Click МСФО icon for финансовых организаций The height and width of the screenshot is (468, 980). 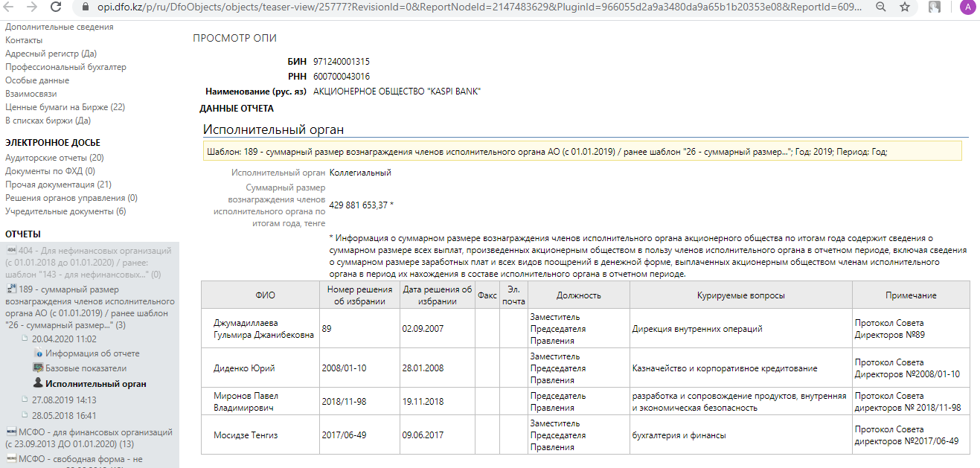(x=11, y=432)
